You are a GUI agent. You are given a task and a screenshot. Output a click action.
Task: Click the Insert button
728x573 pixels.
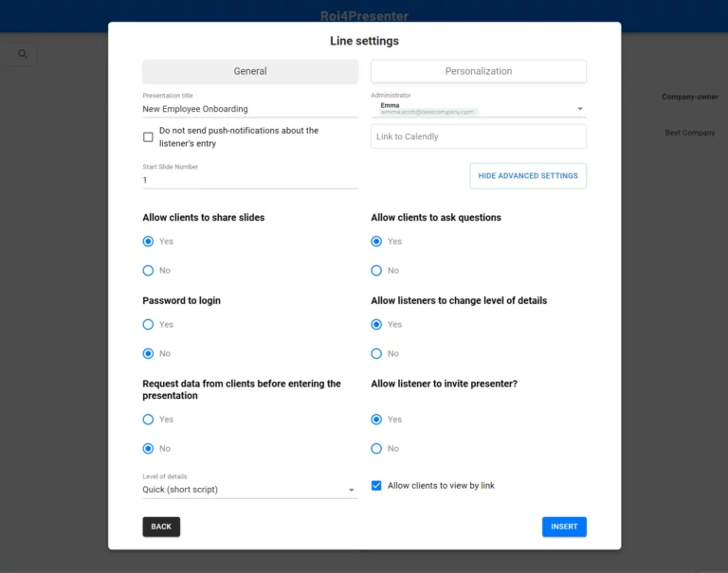click(564, 528)
